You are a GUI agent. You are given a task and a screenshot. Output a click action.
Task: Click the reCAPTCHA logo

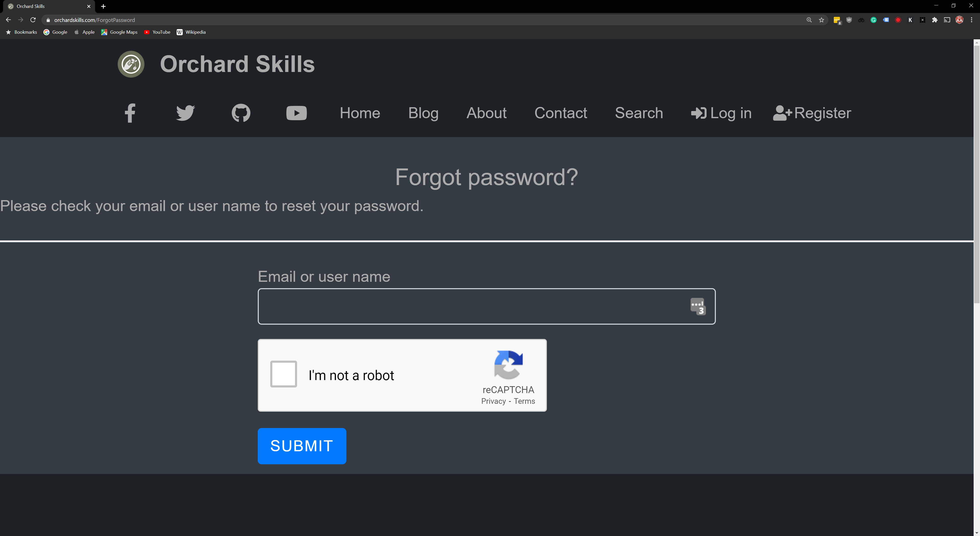click(508, 364)
